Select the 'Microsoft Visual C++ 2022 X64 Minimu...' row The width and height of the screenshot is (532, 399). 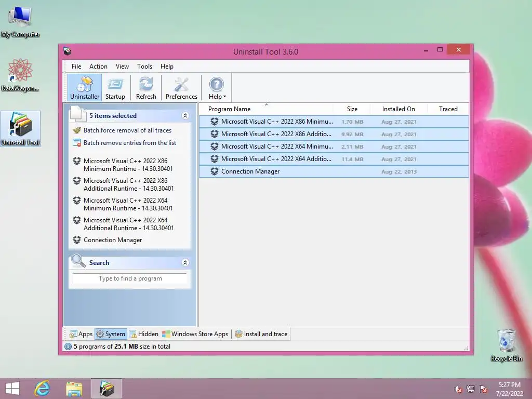(334, 147)
